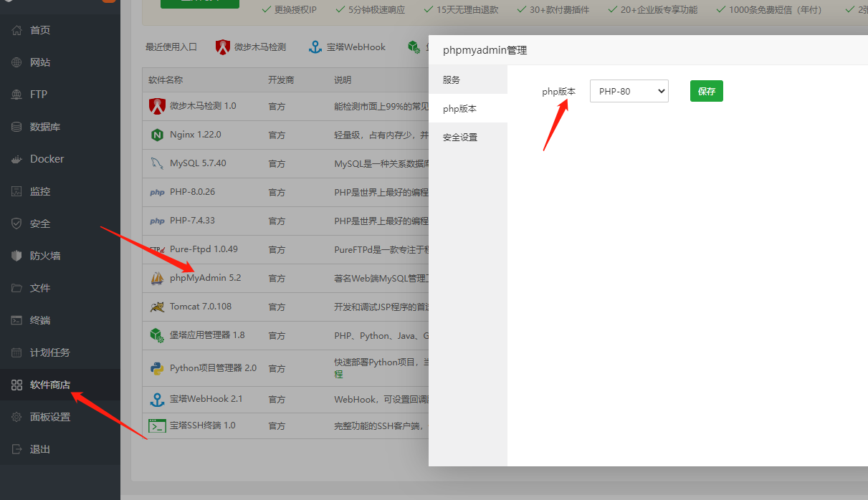
Task: Click the 退出 logout icon in sidebar
Action: (x=16, y=449)
